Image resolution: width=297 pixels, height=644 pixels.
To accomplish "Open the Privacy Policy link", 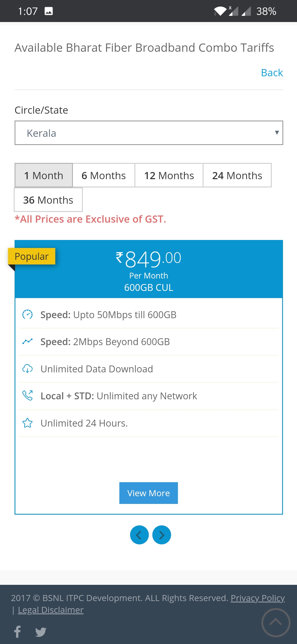I will point(257,598).
